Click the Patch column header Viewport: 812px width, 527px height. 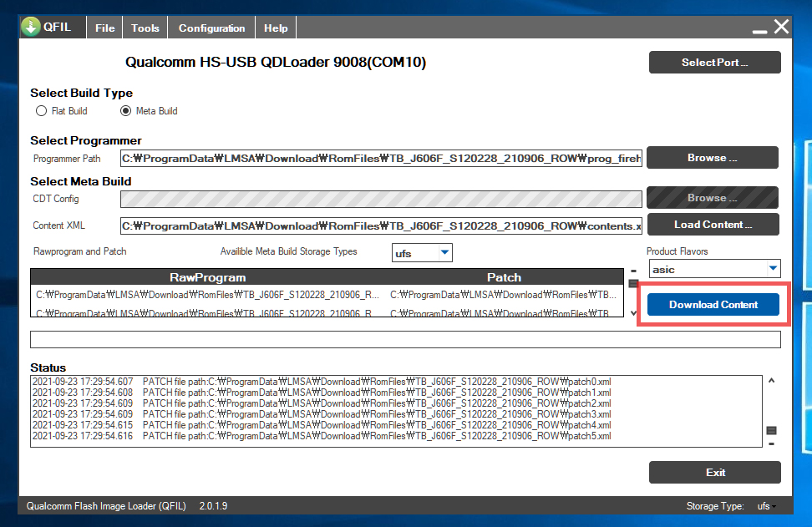(x=504, y=277)
